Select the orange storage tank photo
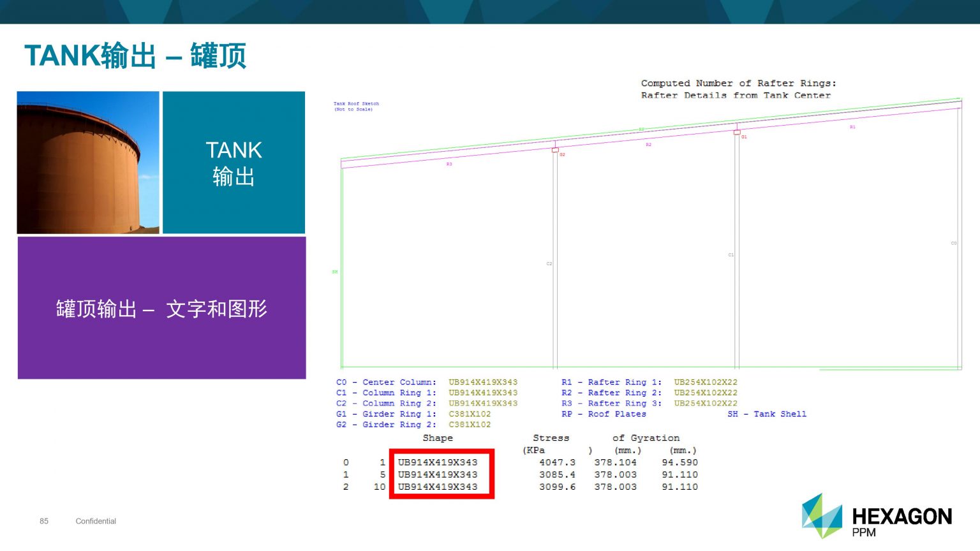 coord(88,163)
